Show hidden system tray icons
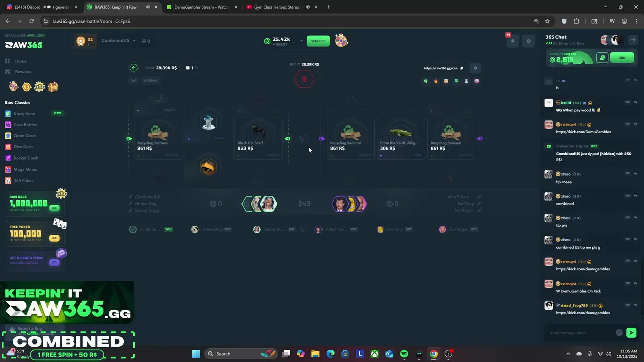 [568, 354]
